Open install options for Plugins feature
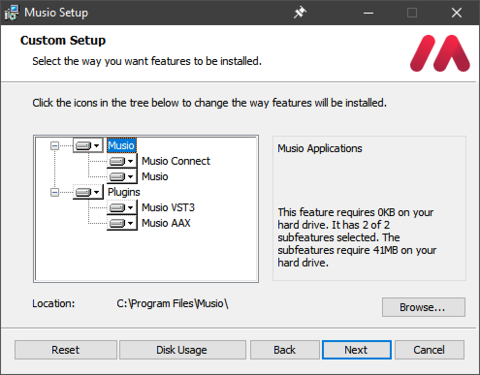 coord(88,192)
